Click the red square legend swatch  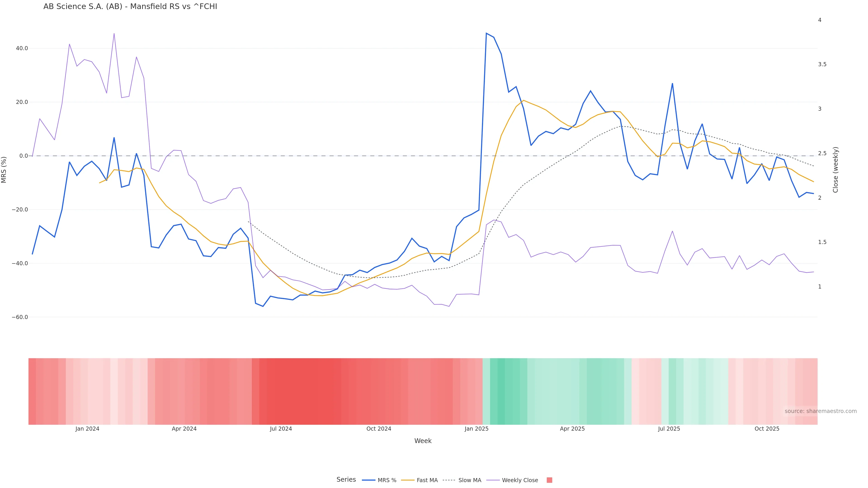[549, 480]
